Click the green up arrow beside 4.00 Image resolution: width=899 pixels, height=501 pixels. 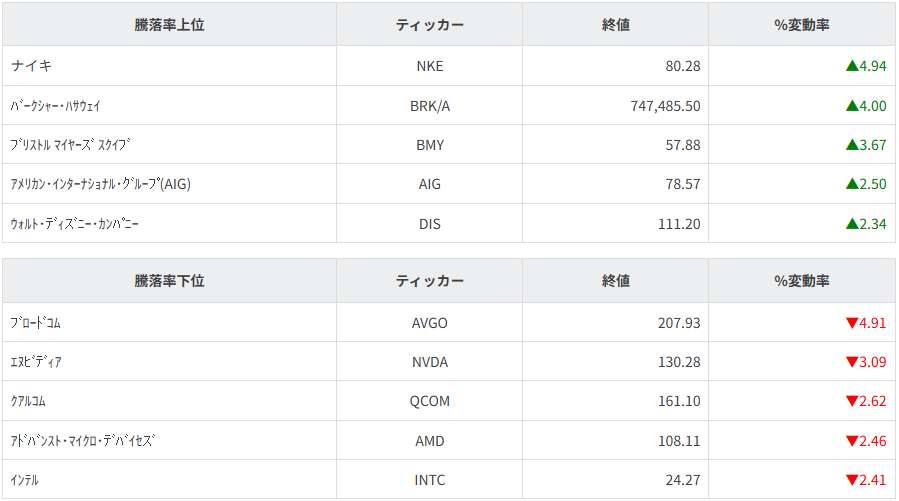(852, 106)
